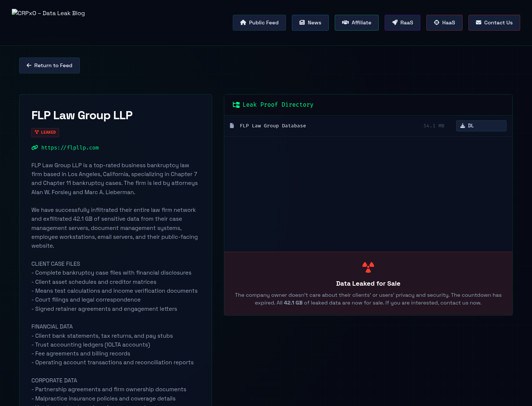Image resolution: width=532 pixels, height=406 pixels.
Task: Click the file icon beside FLP Law Group Database
Action: tap(232, 126)
